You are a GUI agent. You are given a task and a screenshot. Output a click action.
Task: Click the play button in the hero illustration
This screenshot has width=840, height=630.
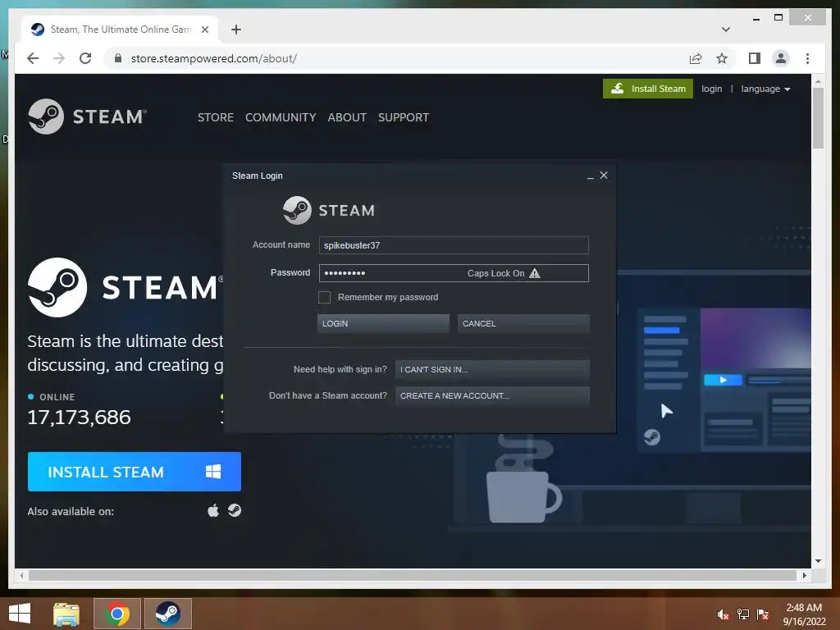pyautogui.click(x=723, y=380)
